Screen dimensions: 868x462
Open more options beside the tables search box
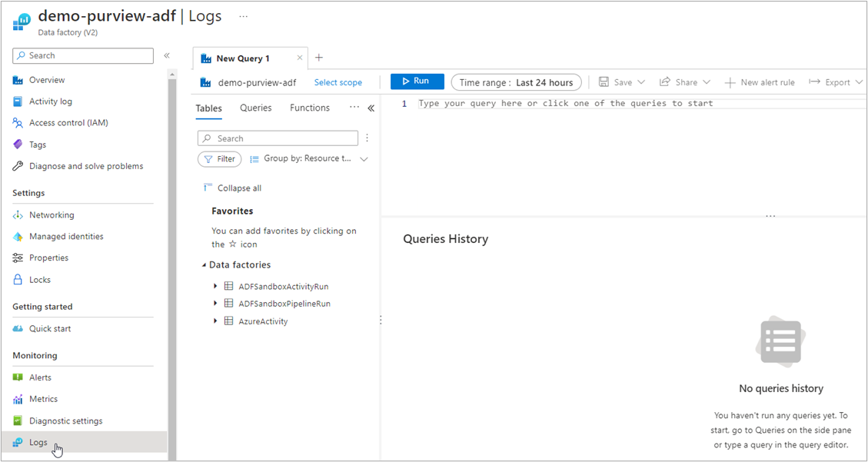coord(367,138)
